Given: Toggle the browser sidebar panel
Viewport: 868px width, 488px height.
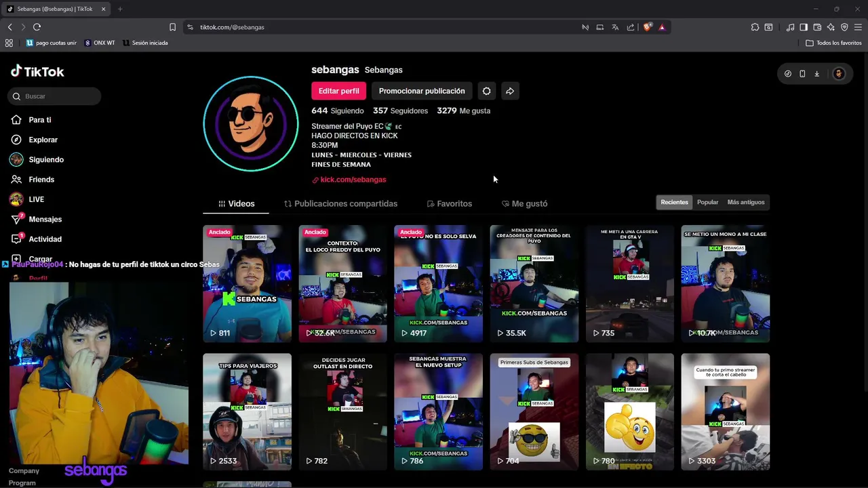Looking at the screenshot, I should pyautogui.click(x=804, y=27).
